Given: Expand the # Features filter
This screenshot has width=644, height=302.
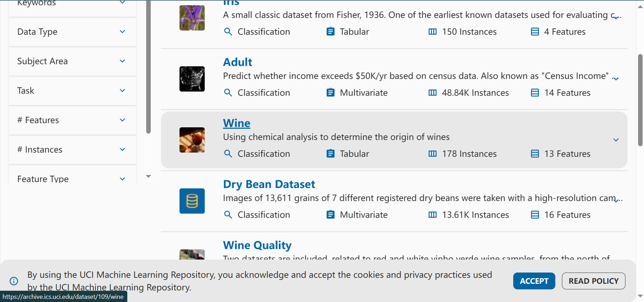Looking at the screenshot, I should click(72, 120).
